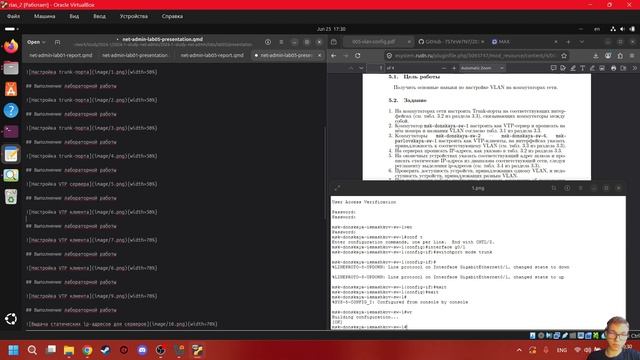640x360 pixels.
Task: Open the 1.png image viewer main menu
Action: click(x=580, y=188)
